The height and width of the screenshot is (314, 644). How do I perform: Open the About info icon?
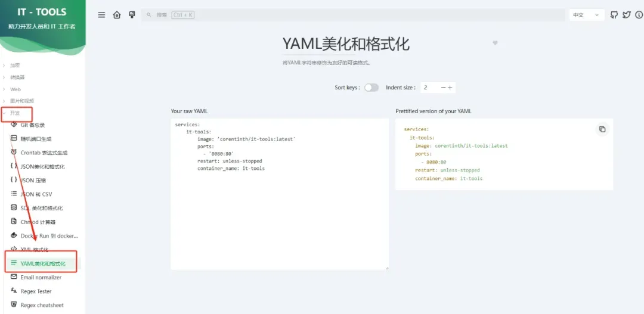click(x=639, y=15)
